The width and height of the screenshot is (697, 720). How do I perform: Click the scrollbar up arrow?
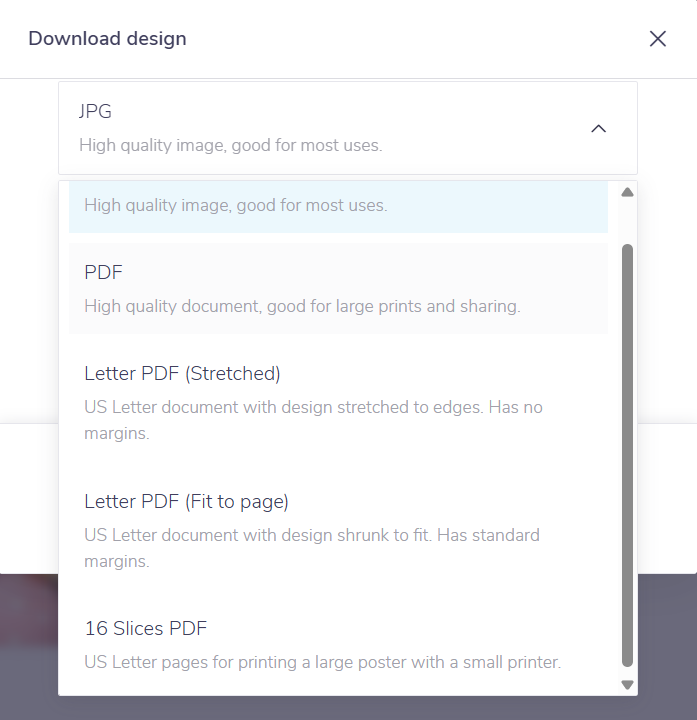[627, 193]
